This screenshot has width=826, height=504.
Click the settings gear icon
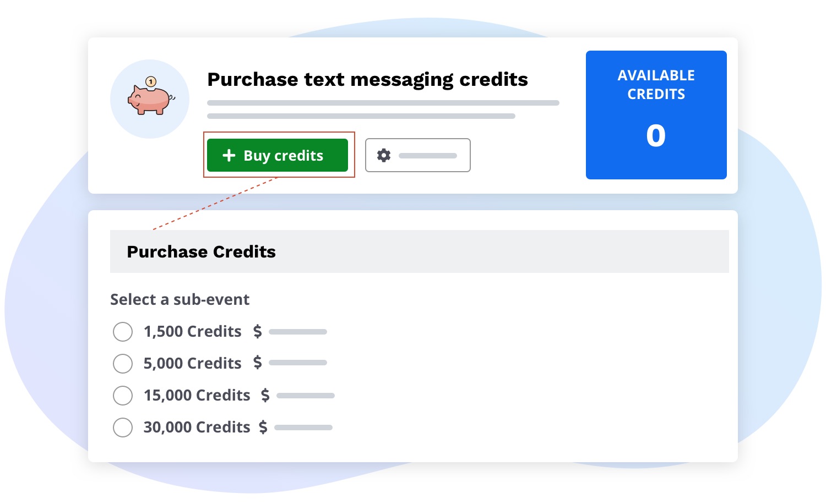(x=384, y=155)
